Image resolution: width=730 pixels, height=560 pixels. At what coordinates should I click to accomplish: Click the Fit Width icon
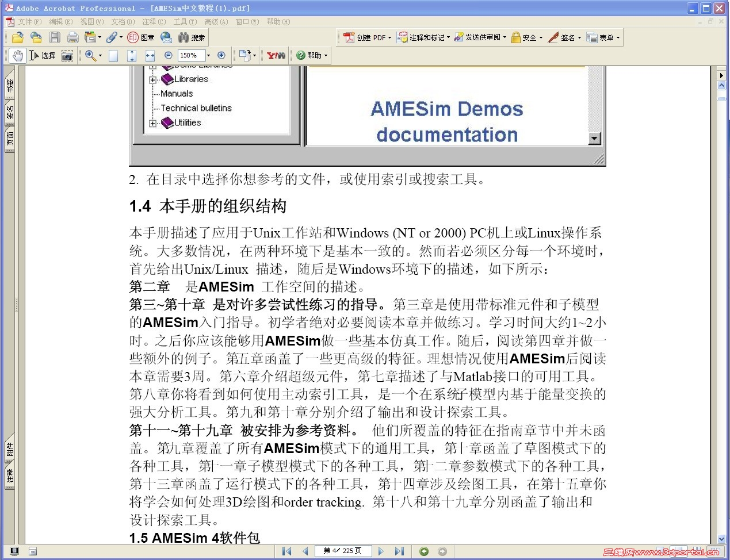pyautogui.click(x=150, y=55)
